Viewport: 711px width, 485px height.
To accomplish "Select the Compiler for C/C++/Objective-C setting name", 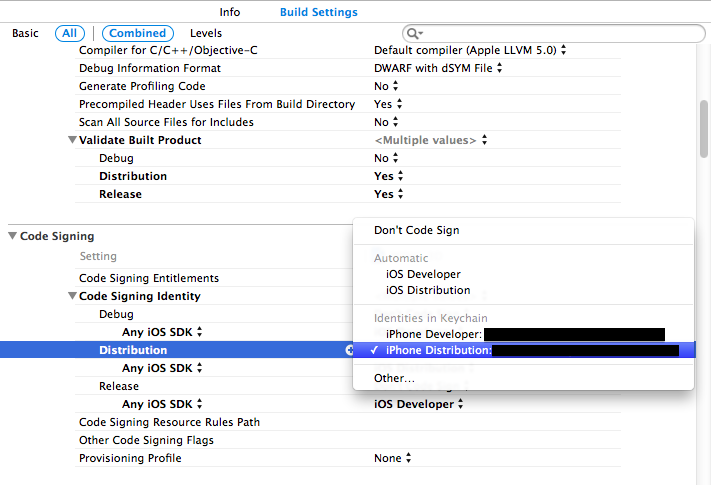I will click(168, 50).
